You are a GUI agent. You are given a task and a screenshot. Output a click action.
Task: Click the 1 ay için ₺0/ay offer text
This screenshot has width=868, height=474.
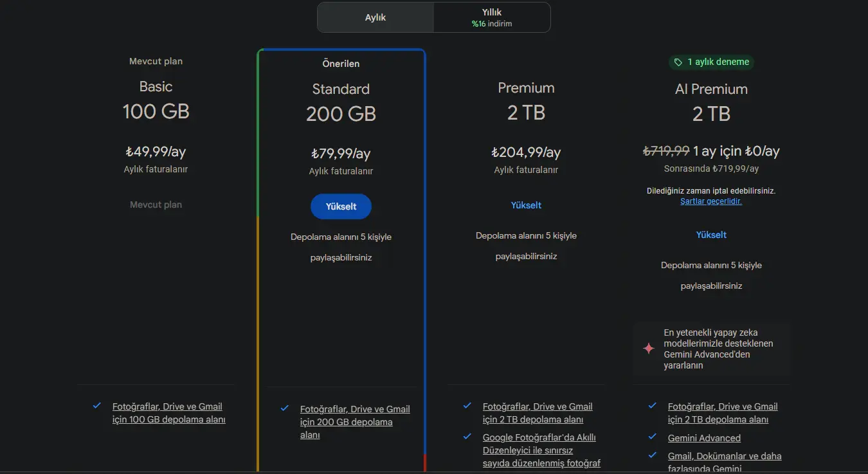coord(736,151)
